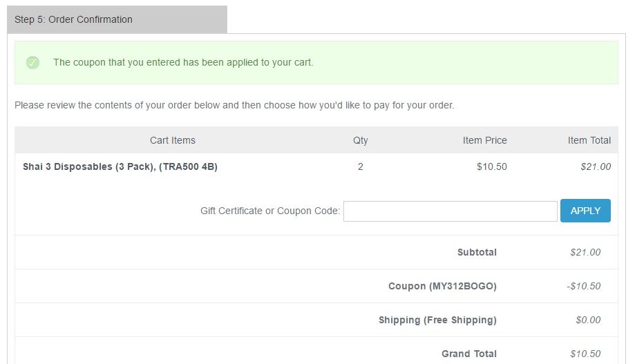Image resolution: width=635 pixels, height=364 pixels.
Task: Click the Qty column header
Action: (361, 140)
